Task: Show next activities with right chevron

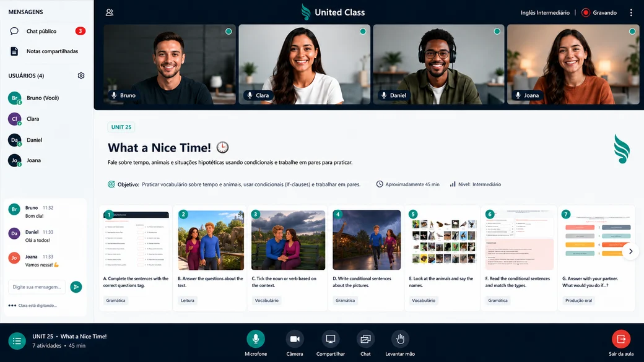Action: tap(630, 251)
